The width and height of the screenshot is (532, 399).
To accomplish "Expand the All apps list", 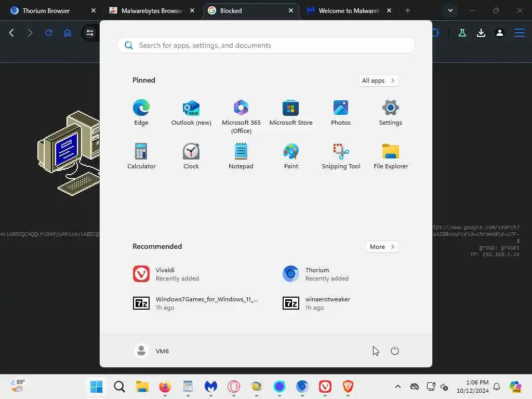I will (378, 81).
